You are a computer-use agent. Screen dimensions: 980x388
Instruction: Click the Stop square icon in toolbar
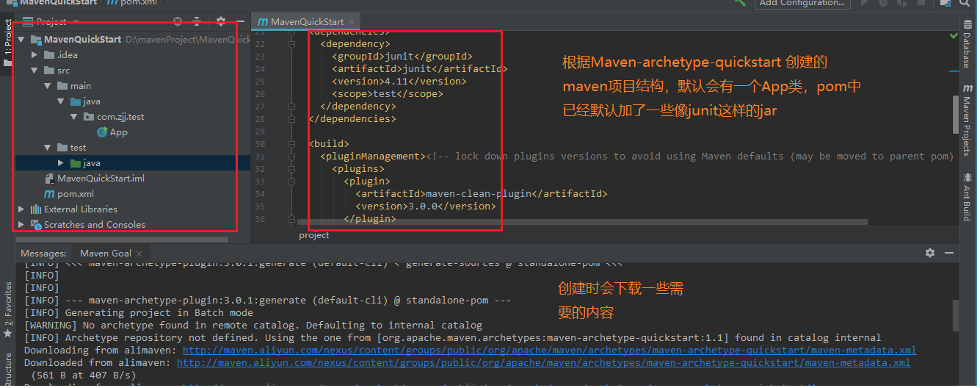click(921, 2)
